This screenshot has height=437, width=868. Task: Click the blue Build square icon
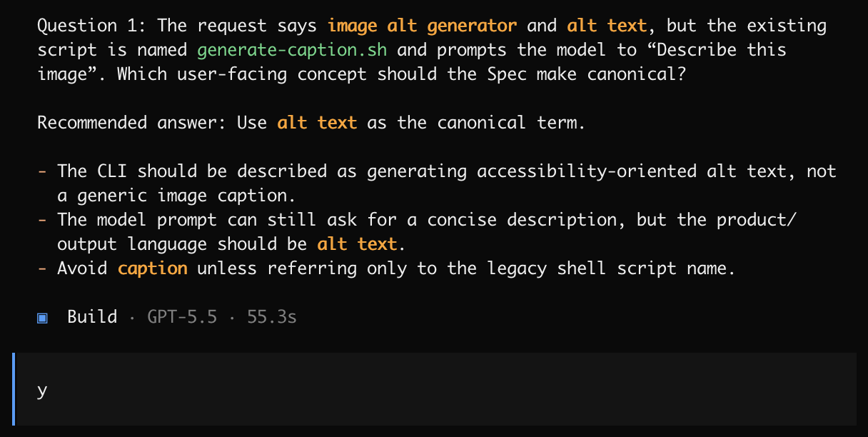(42, 317)
